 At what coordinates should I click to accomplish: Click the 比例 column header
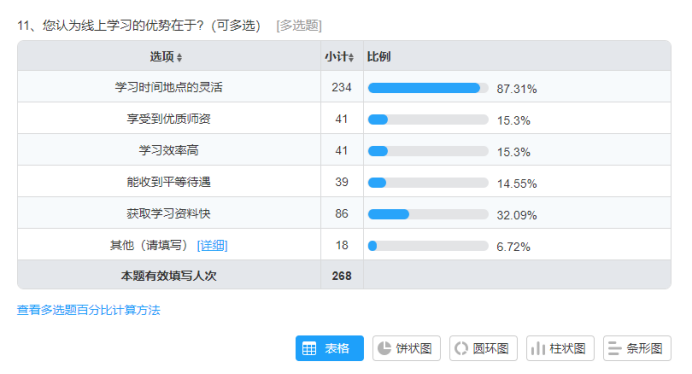379,57
